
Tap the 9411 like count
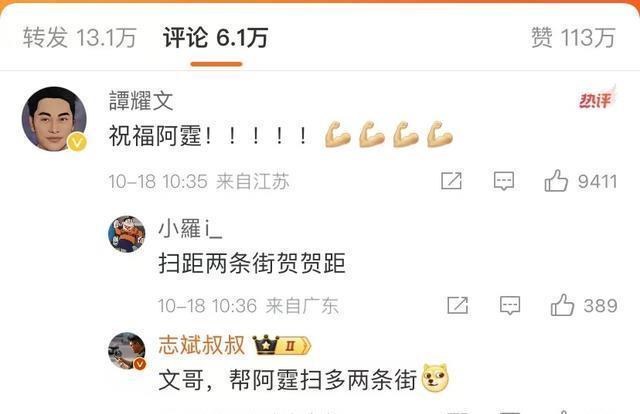(x=597, y=181)
